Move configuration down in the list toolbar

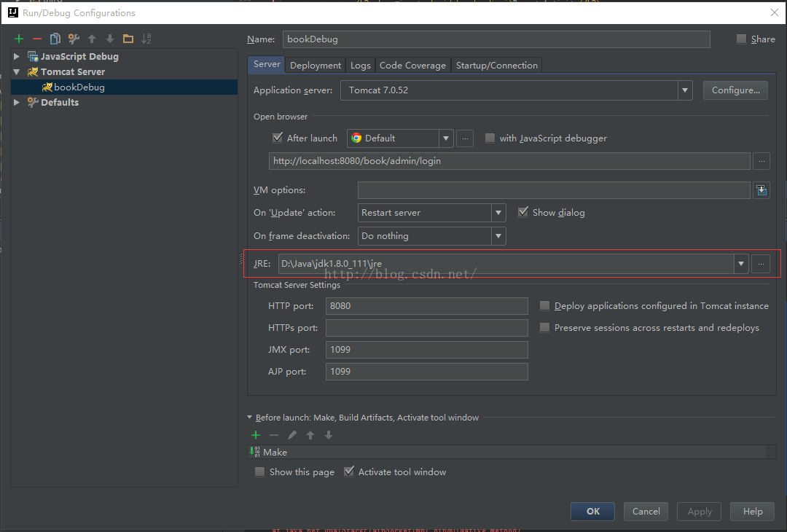[x=110, y=39]
